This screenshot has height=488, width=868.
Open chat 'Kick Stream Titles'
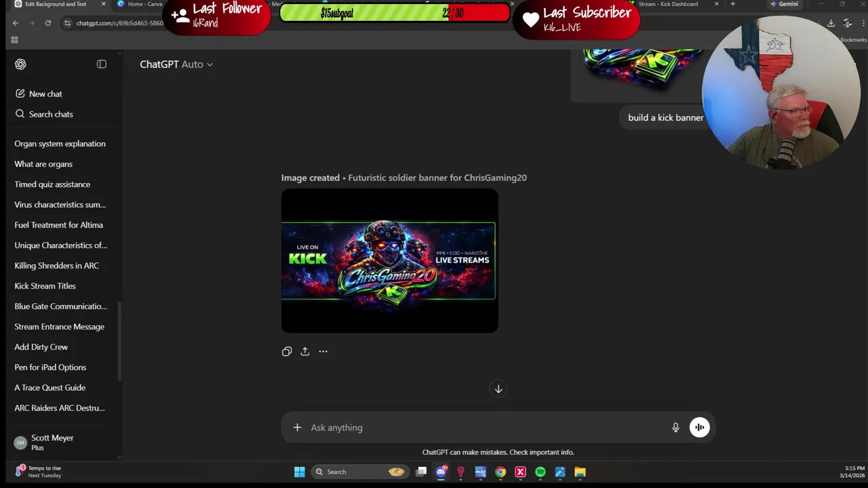click(45, 286)
